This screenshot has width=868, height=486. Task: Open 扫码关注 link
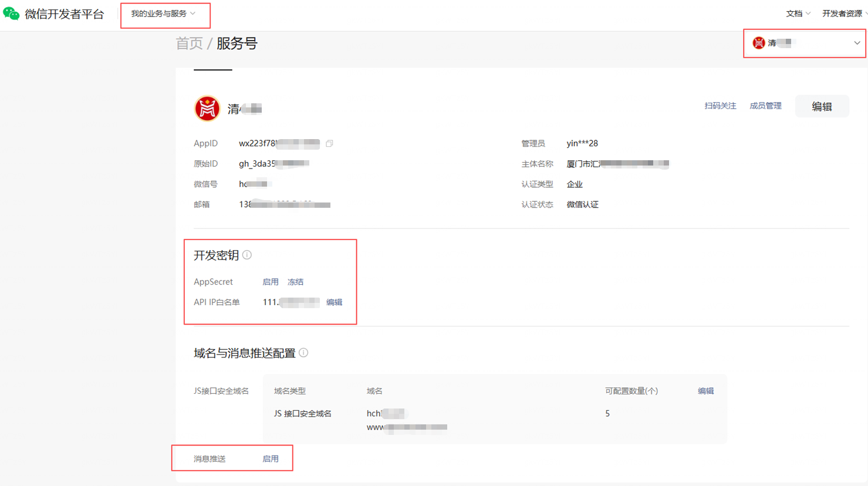pyautogui.click(x=720, y=106)
